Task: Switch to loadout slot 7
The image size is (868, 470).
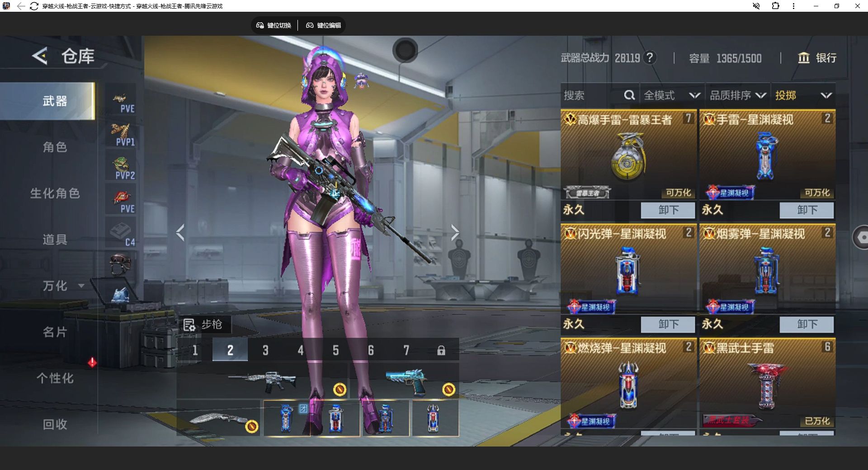Action: [x=406, y=350]
